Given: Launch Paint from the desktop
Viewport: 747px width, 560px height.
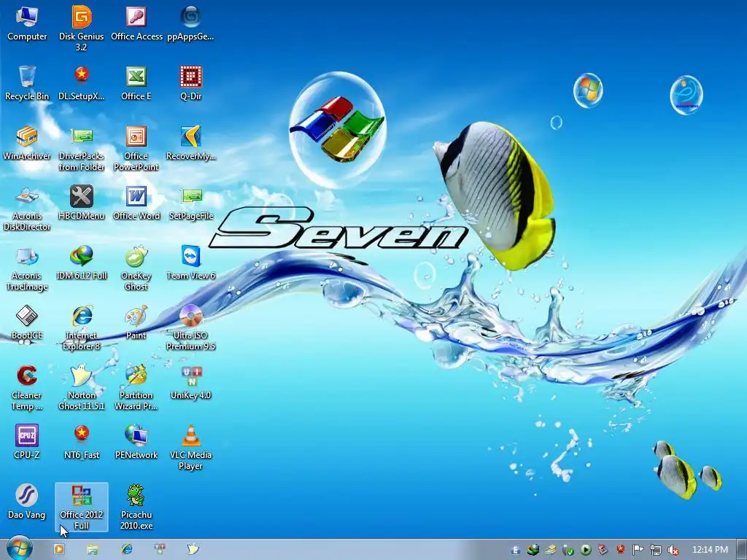Looking at the screenshot, I should [x=136, y=323].
